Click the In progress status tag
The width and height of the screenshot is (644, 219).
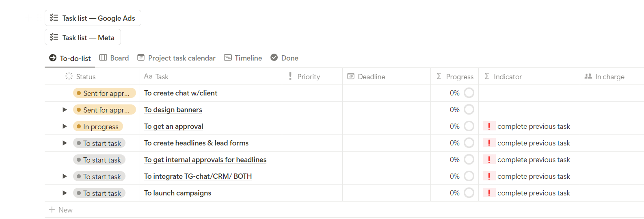[98, 127]
